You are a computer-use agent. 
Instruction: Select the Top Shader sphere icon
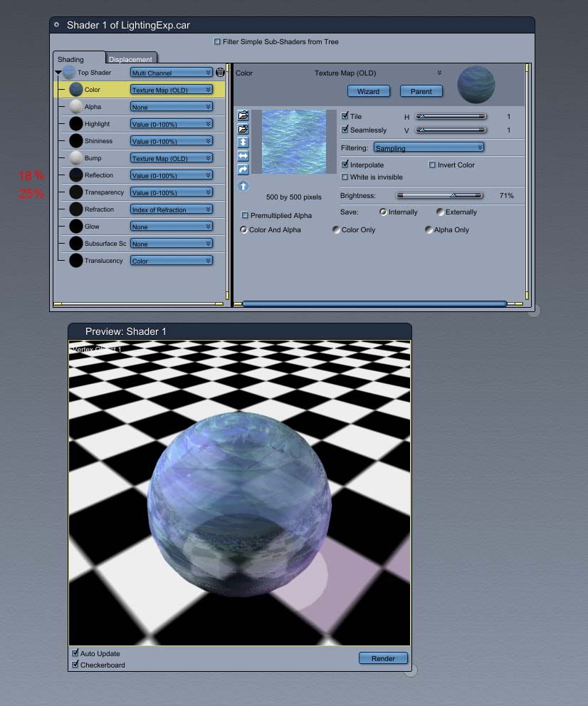point(69,72)
